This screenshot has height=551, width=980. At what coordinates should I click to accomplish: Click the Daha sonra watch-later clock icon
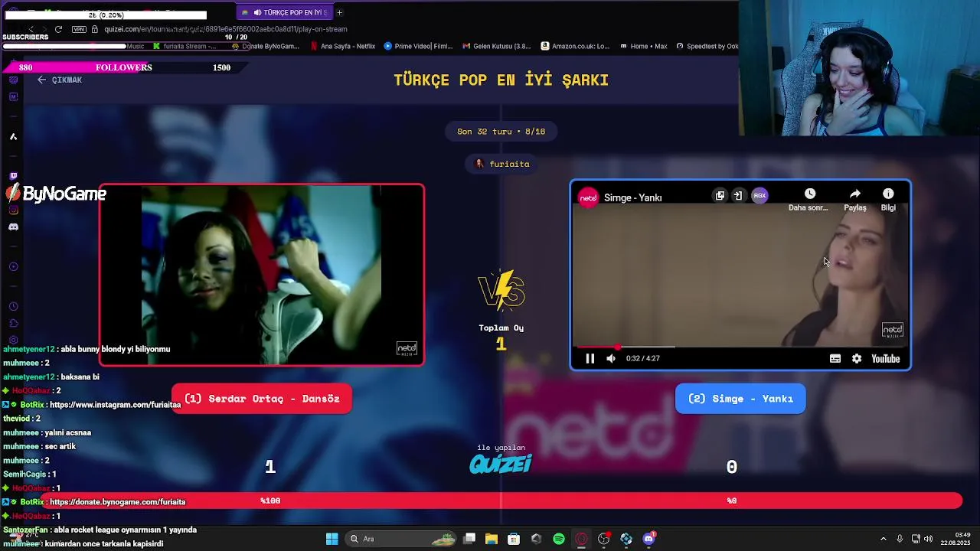pos(810,194)
